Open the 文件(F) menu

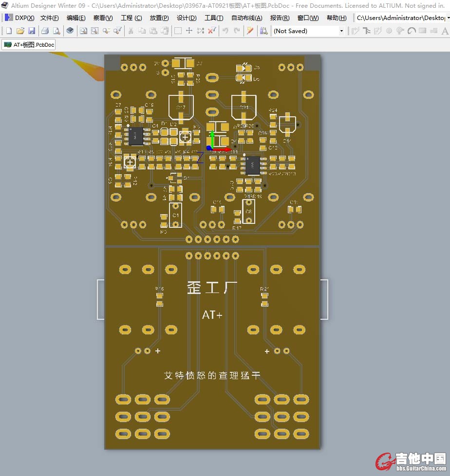(x=49, y=18)
